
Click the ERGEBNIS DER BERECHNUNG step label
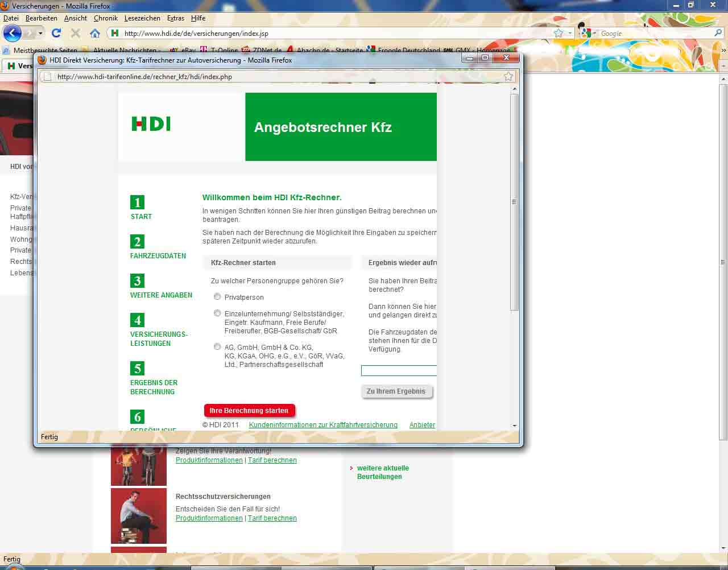[154, 387]
